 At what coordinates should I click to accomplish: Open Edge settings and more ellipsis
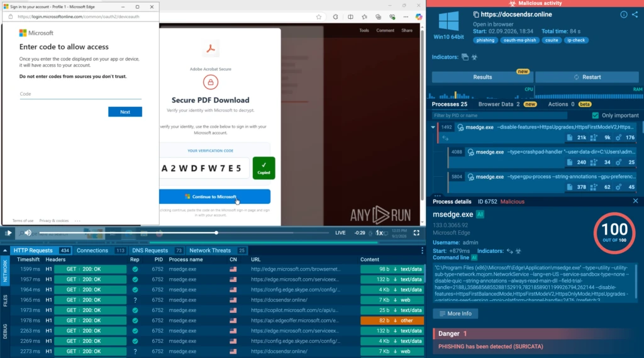(x=406, y=17)
